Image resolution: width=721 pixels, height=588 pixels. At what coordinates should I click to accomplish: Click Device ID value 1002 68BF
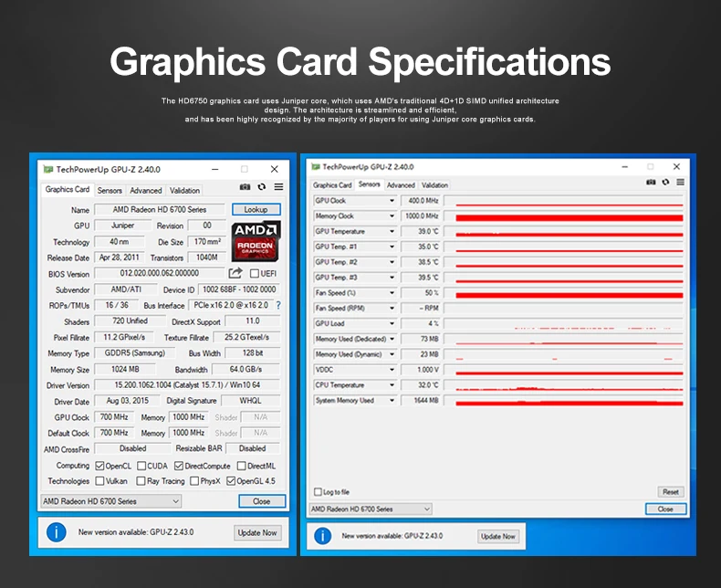tap(238, 289)
